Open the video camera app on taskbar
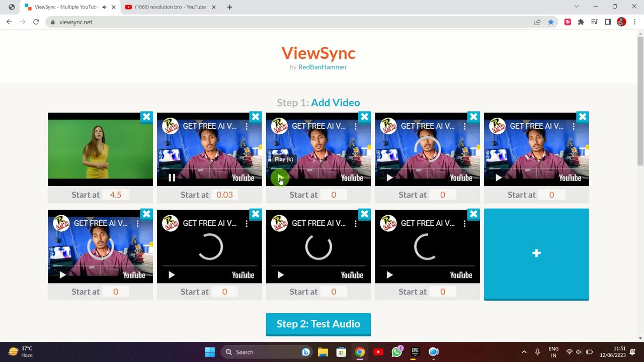644x362 pixels. click(434, 352)
